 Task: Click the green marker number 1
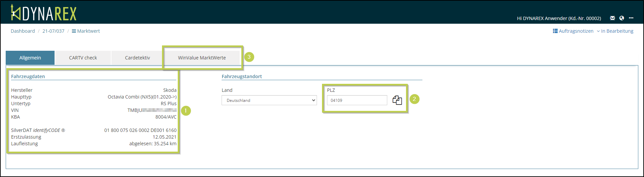click(186, 111)
